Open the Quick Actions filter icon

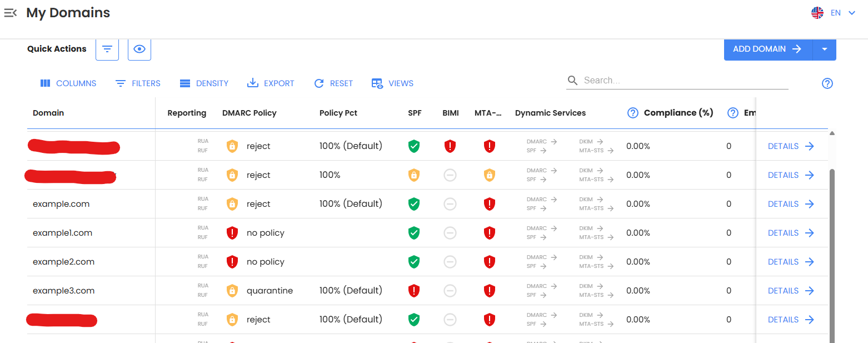click(x=107, y=49)
